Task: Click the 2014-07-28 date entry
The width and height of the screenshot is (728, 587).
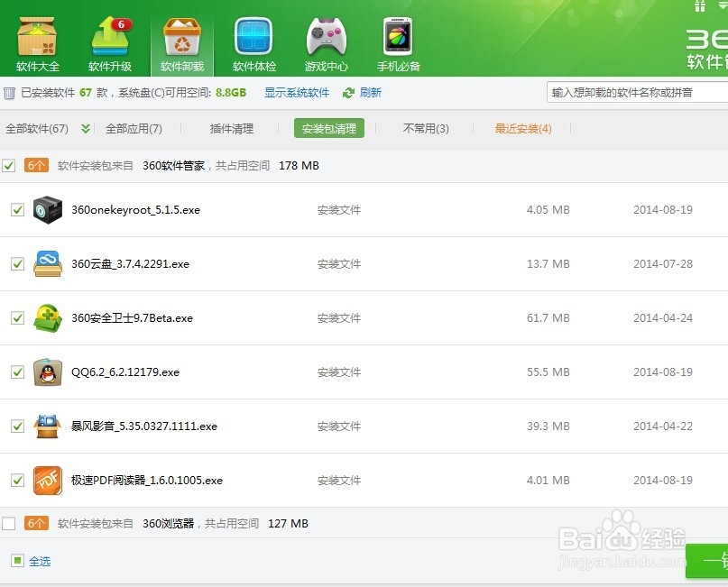Action: (662, 263)
